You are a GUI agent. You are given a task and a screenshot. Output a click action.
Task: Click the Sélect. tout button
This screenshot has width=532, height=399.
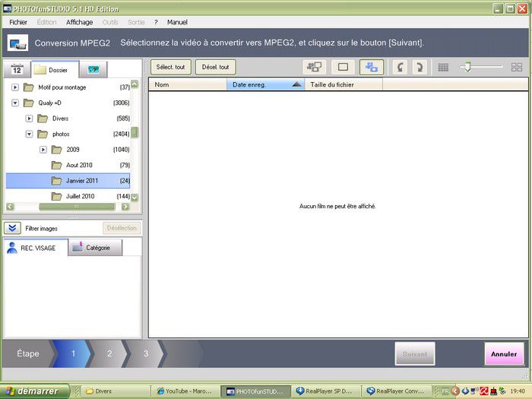coord(170,68)
